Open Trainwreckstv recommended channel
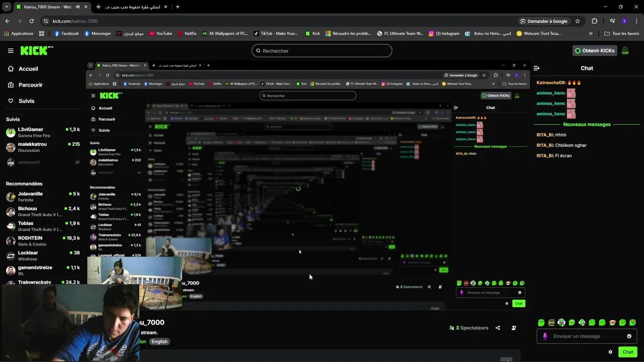 click(x=43, y=282)
